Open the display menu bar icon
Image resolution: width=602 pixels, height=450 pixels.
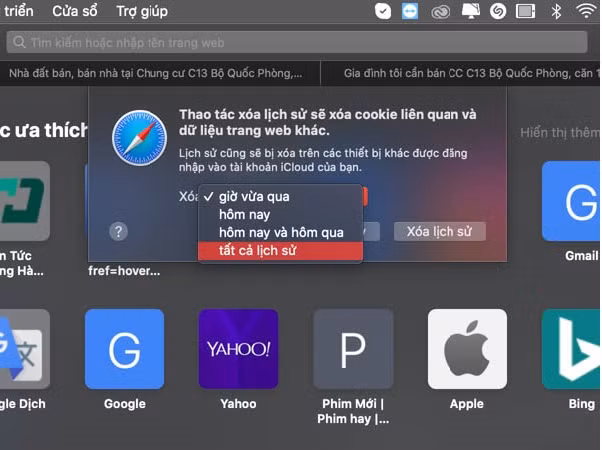pos(470,11)
